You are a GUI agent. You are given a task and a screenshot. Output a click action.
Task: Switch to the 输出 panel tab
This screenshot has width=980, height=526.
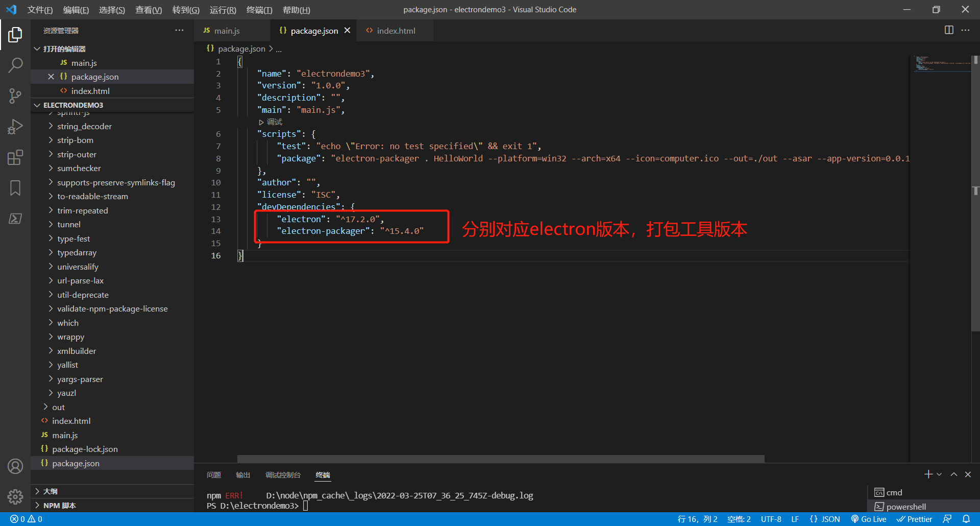click(243, 475)
